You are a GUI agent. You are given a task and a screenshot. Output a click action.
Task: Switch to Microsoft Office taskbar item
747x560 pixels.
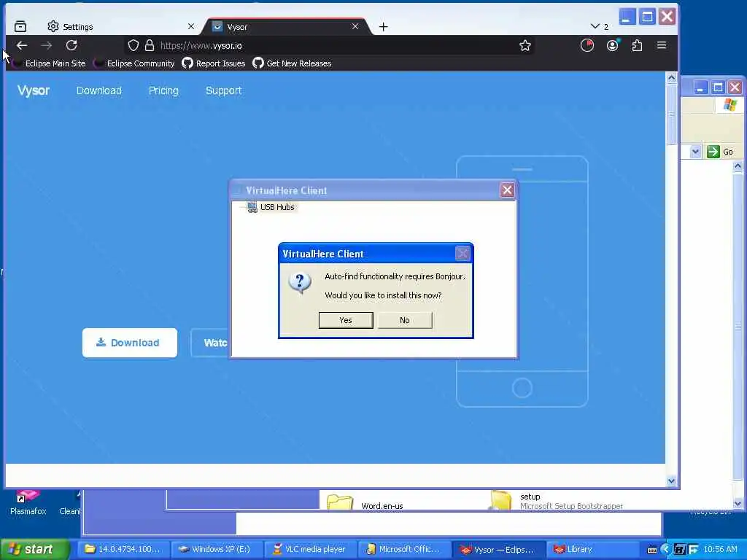(x=403, y=549)
